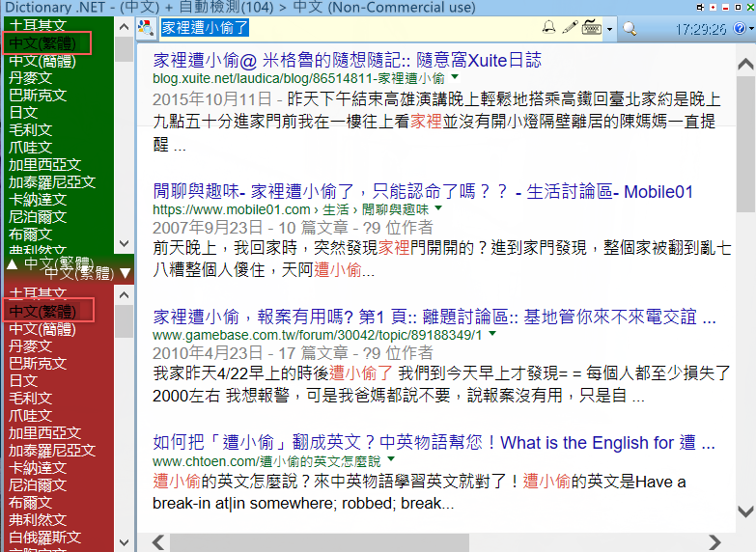The image size is (756, 552).
Task: Expand the green arrow after gamebase.com.tw URL
Action: [x=492, y=334]
